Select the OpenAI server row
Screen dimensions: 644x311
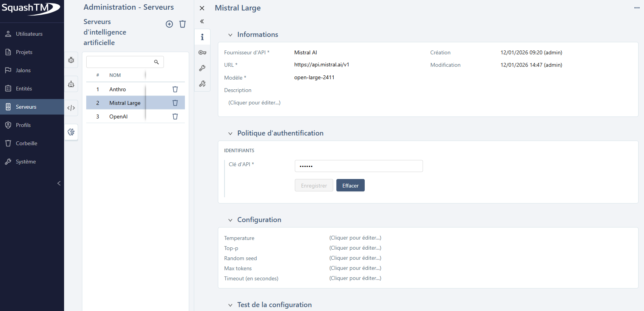pos(135,116)
